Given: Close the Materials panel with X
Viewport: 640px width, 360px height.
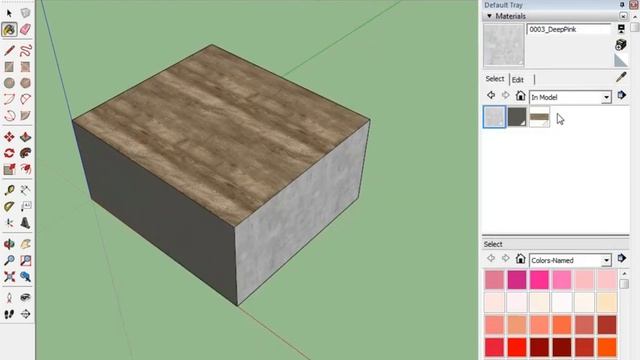Looking at the screenshot, I should click(x=623, y=16).
